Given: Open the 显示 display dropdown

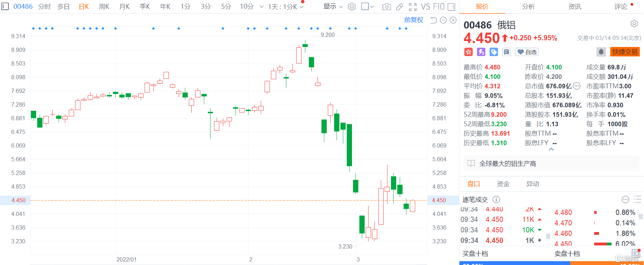Looking at the screenshot, I should [x=333, y=7].
